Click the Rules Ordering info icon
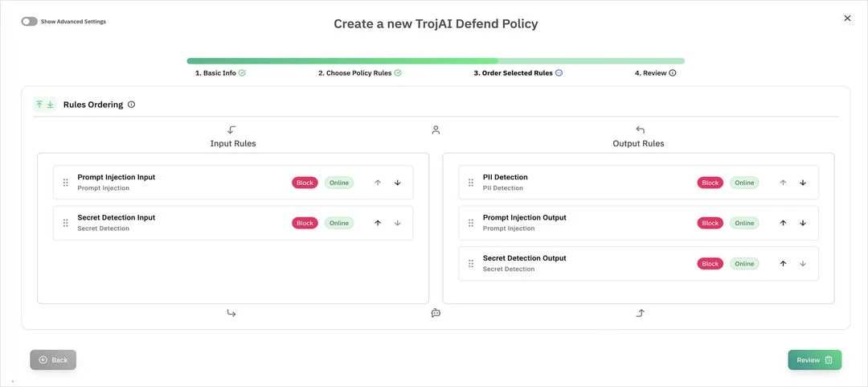The height and width of the screenshot is (387, 868). click(x=132, y=105)
